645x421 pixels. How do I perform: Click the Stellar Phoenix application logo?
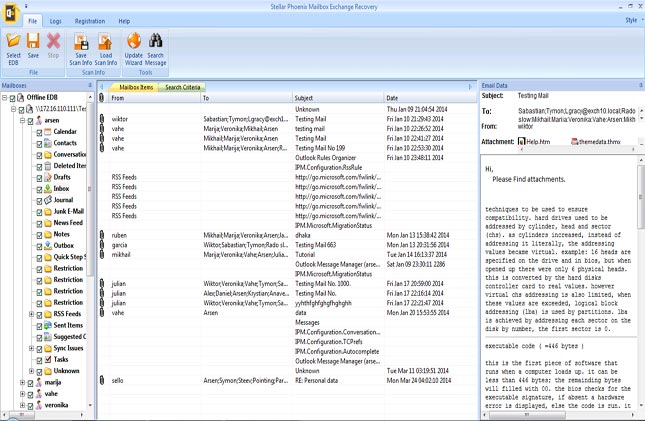click(x=10, y=14)
